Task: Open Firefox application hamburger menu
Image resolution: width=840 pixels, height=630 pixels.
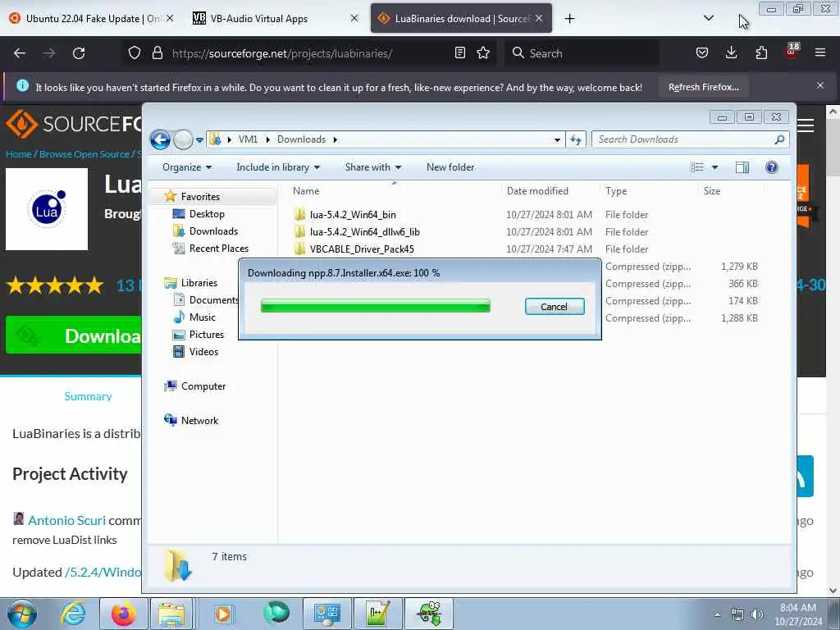Action: pyautogui.click(x=820, y=52)
